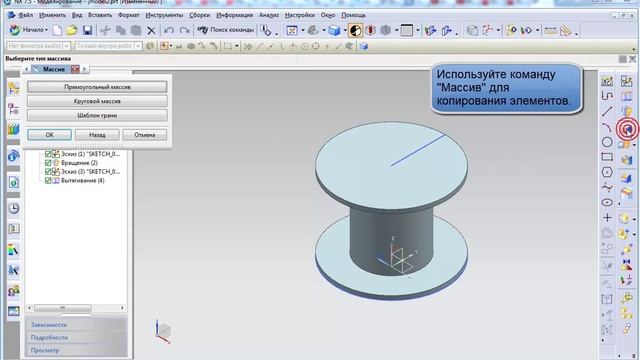Toggle the black-and-white true shading icon
Viewport: 640px width, 360px height.
(355, 31)
